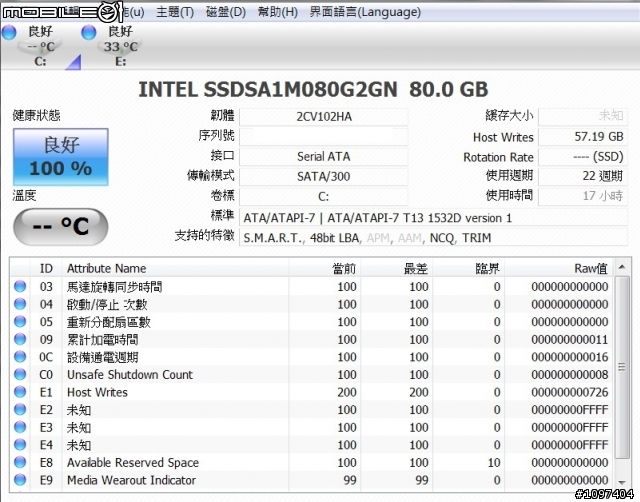The width and height of the screenshot is (640, 502).
Task: Click the 22 週期 power-on count value
Action: point(583,176)
